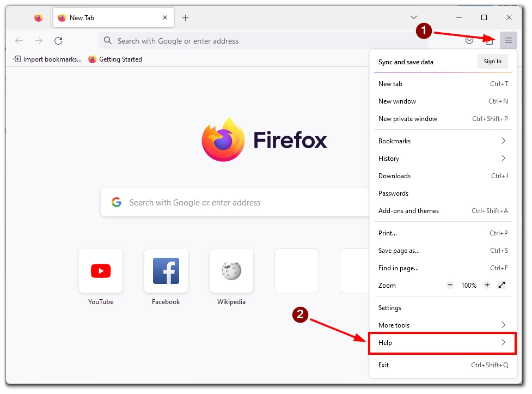Go back one page
532x394 pixels.
[x=19, y=41]
